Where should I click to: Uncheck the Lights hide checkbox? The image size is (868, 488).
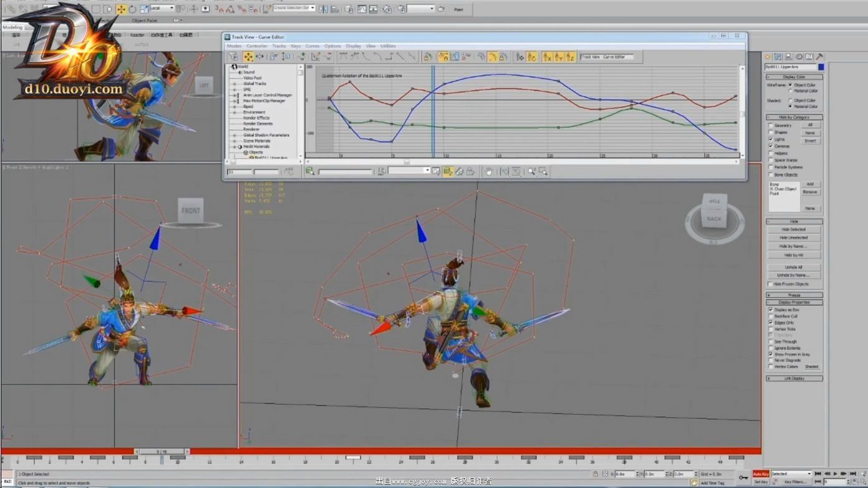(x=771, y=140)
